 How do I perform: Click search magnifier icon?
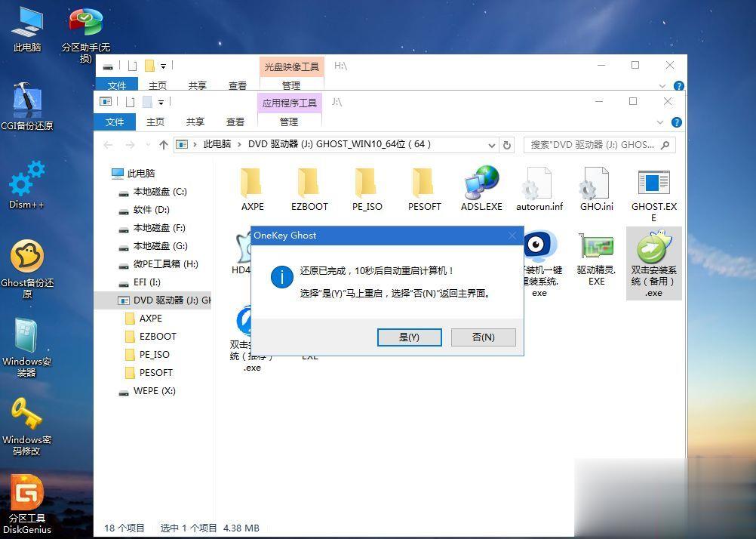click(x=665, y=145)
